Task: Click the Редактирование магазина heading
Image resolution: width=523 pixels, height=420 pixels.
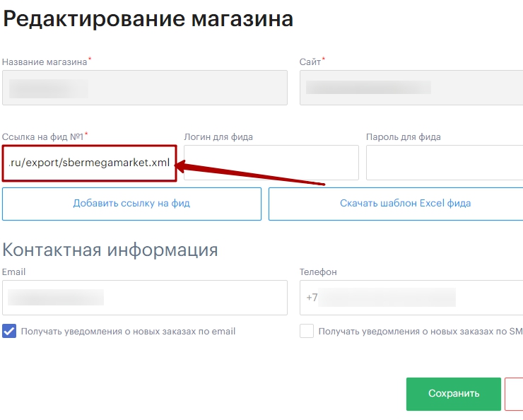Action: [x=148, y=18]
